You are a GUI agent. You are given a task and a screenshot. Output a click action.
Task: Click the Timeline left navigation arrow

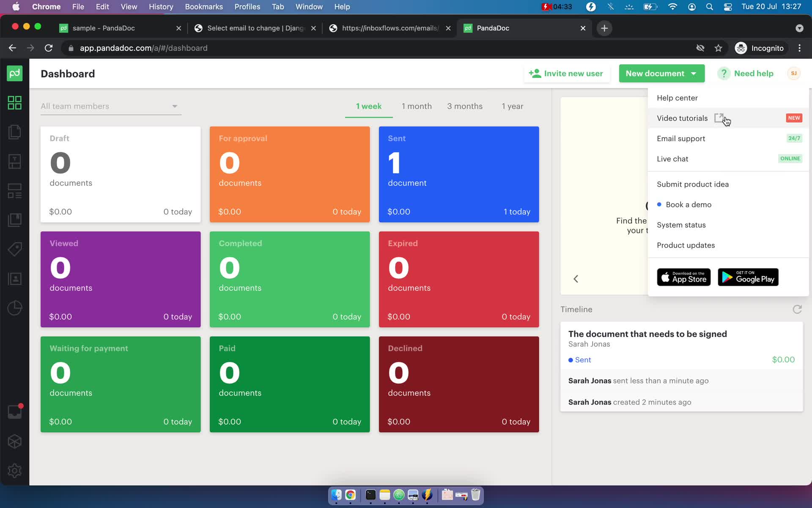[x=575, y=279]
